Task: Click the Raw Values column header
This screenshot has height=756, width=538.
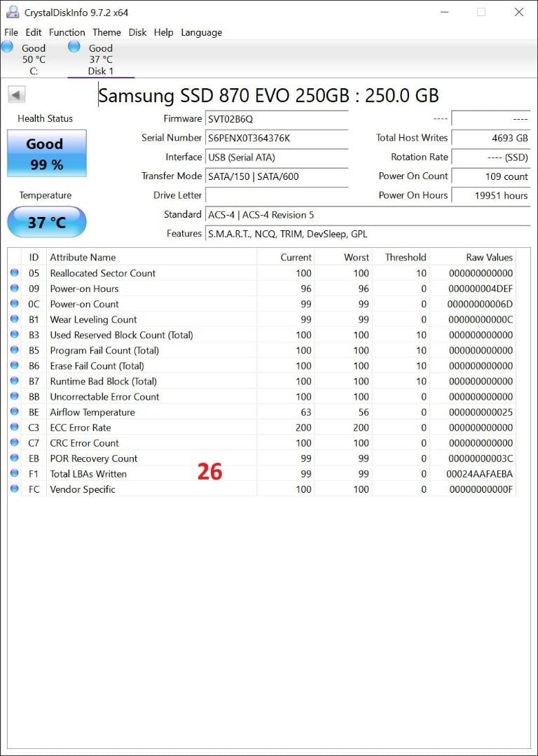Action: 473,257
